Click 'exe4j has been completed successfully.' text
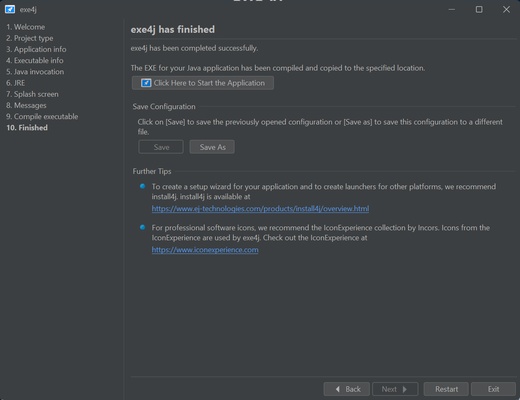520x400 pixels. click(194, 48)
